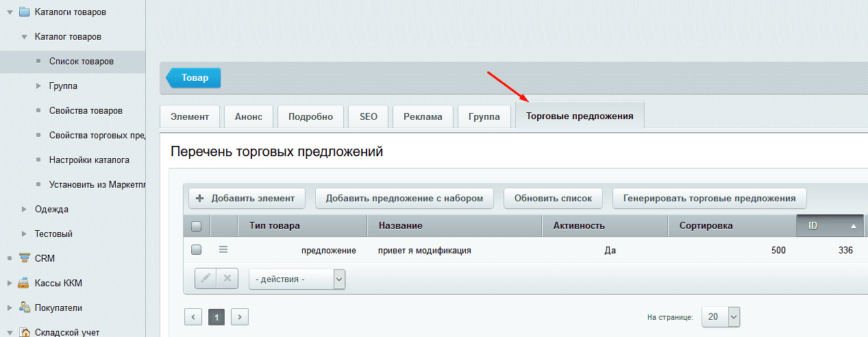Click the Кассы ККМ icon in sidebar
The width and height of the screenshot is (868, 337).
coord(25,283)
